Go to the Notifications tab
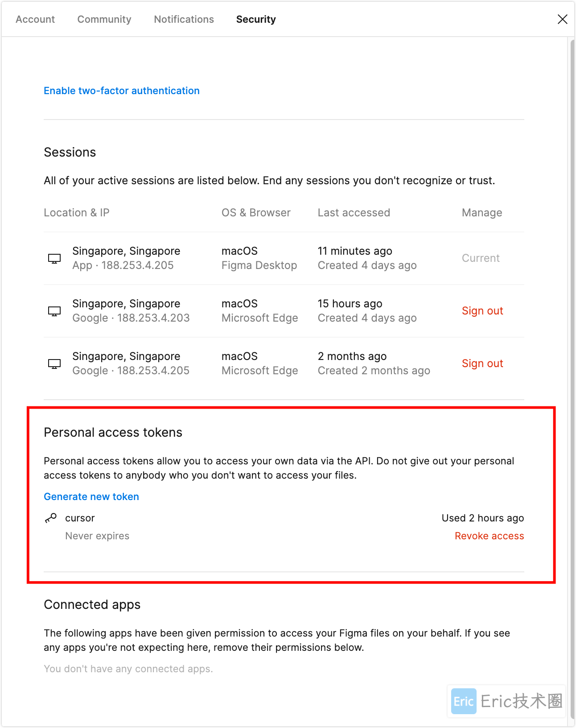Image resolution: width=576 pixels, height=728 pixels. (x=184, y=19)
